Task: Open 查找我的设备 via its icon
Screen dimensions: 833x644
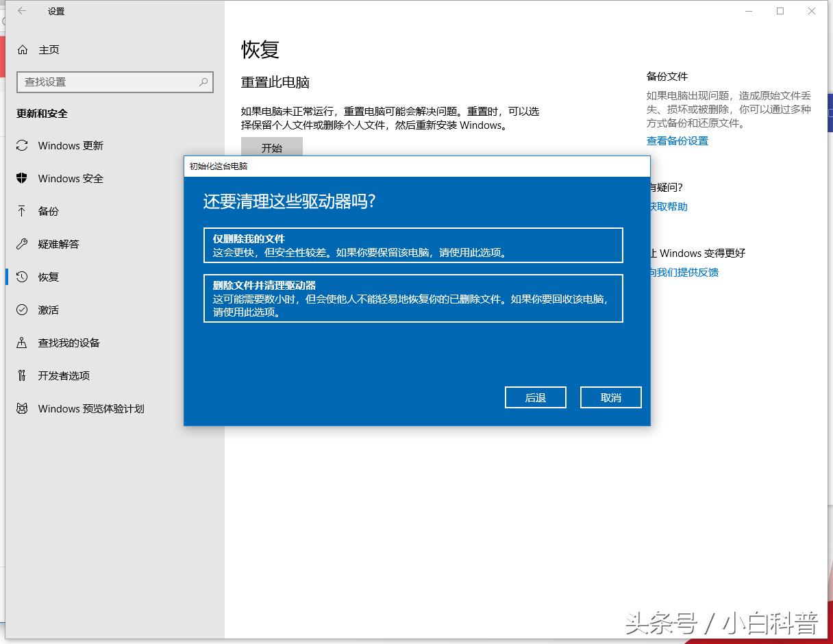Action: tap(23, 343)
